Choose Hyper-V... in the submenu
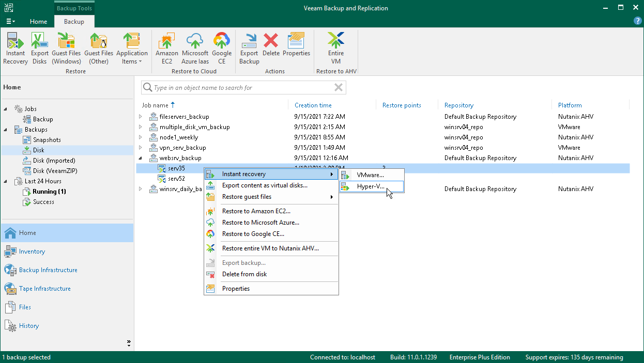This screenshot has width=644, height=363. [x=371, y=186]
